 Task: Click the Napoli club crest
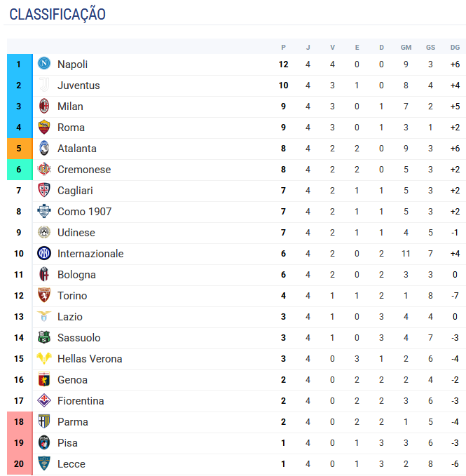click(x=44, y=64)
